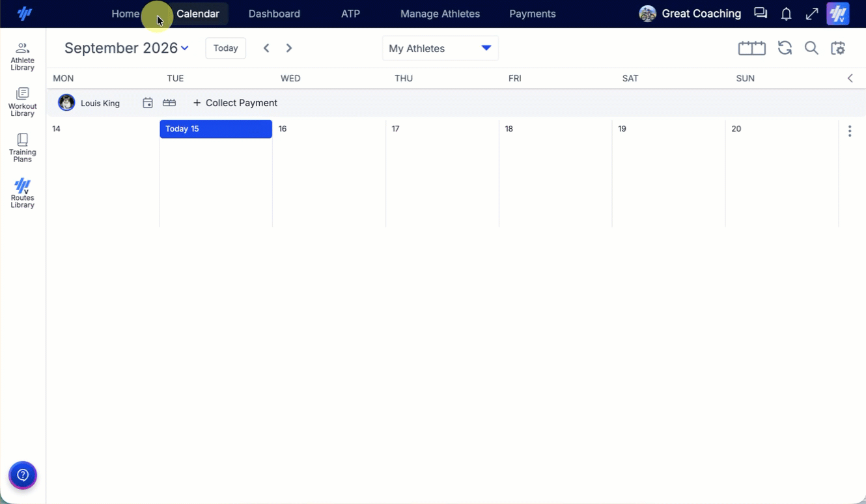Click the notifications bell
866x504 pixels.
[787, 14]
